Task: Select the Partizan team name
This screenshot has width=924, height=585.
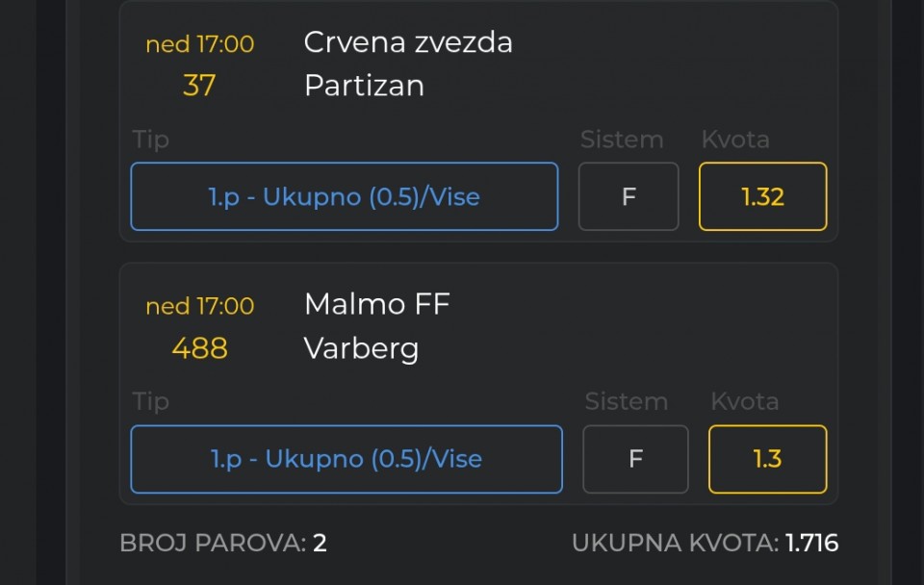Action: click(364, 86)
